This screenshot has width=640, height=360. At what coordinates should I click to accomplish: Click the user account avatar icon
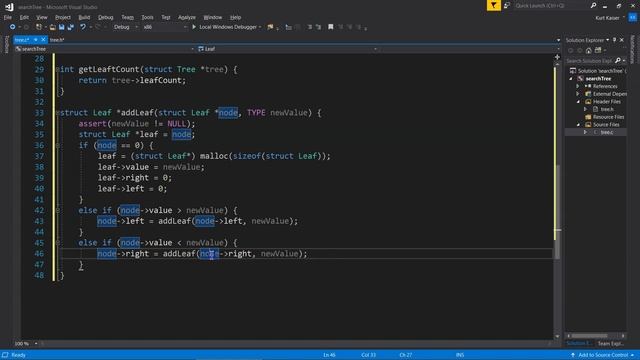pos(632,18)
